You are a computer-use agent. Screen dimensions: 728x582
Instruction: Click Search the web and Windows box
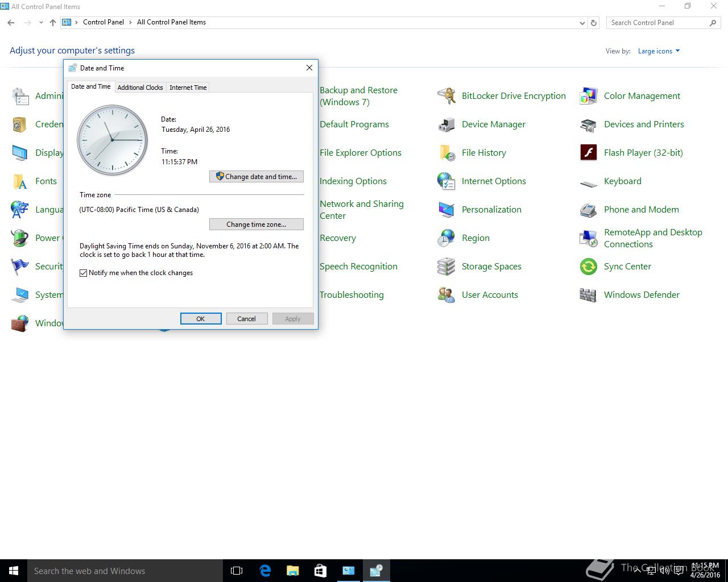click(125, 571)
